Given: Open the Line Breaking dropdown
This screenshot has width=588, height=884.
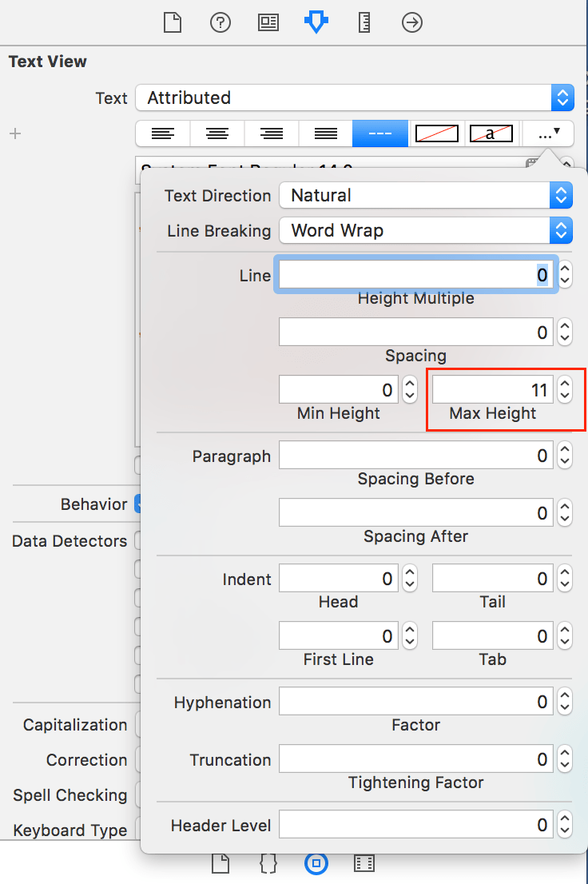Looking at the screenshot, I should click(426, 230).
